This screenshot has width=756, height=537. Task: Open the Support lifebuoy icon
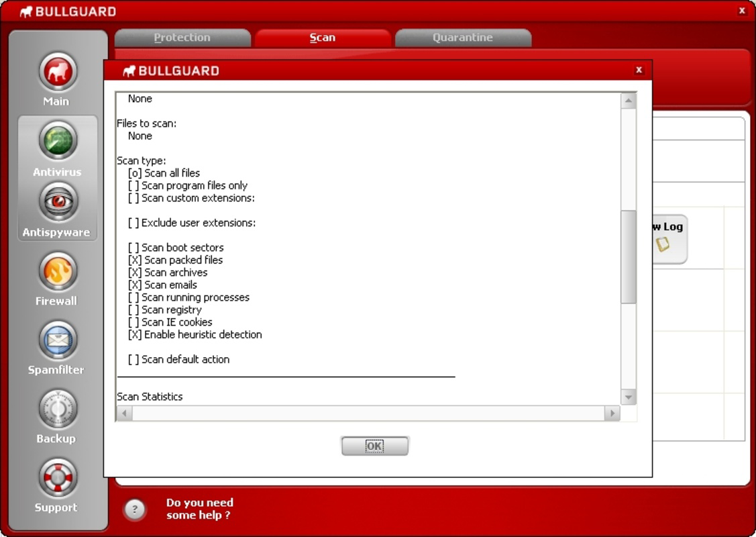(58, 478)
